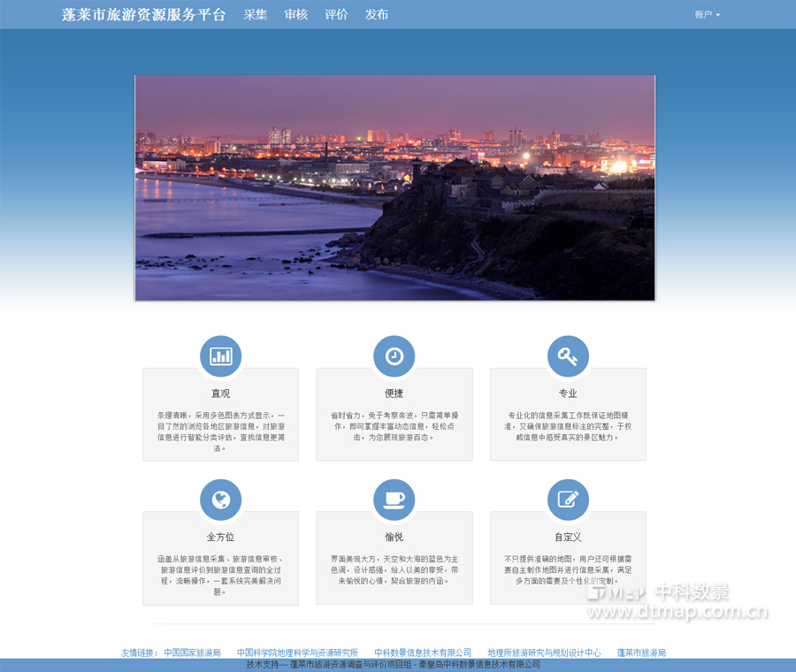Click the 自定义 feature card
796x672 pixels.
[x=568, y=558]
